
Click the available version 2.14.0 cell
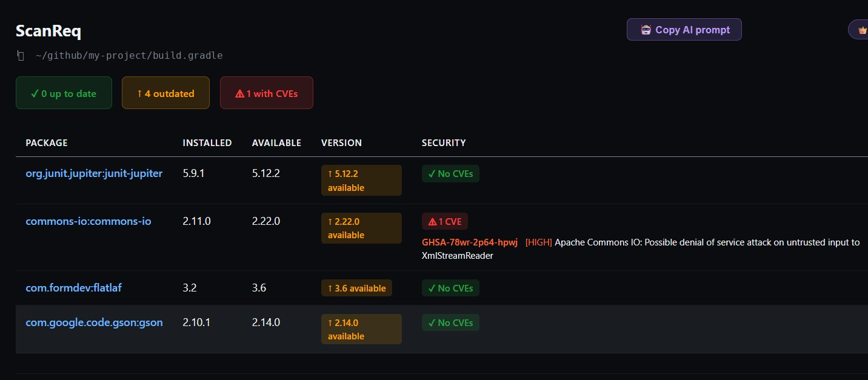point(266,322)
